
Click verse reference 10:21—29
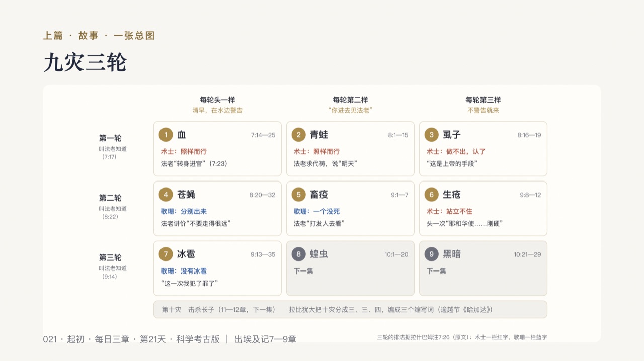click(527, 255)
